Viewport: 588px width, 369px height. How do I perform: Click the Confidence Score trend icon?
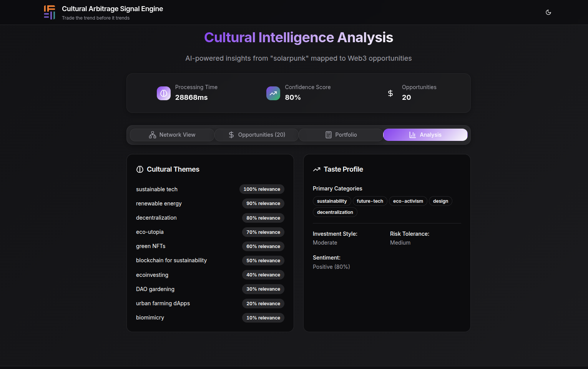[x=273, y=93]
